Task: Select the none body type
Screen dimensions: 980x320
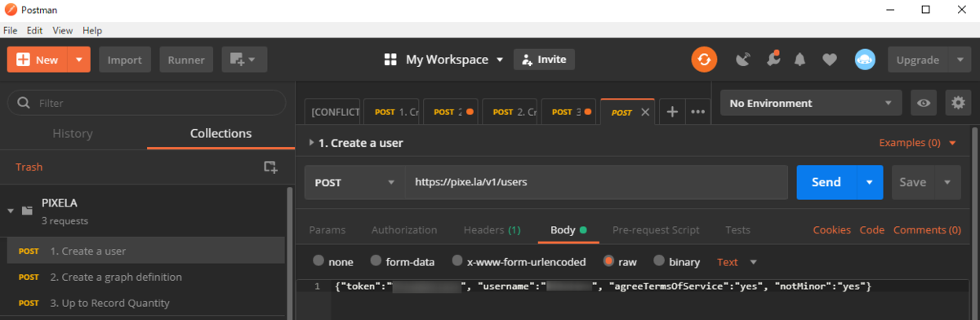Action: tap(318, 262)
